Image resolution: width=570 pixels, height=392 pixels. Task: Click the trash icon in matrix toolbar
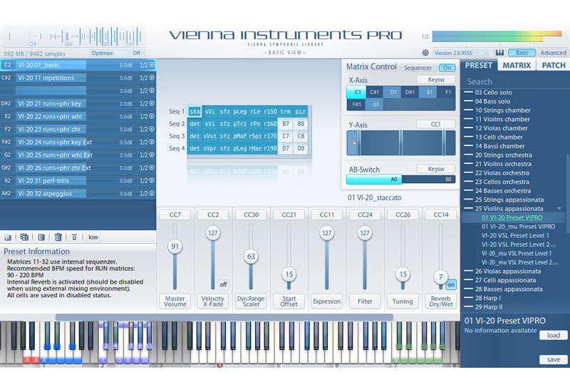pyautogui.click(x=58, y=237)
